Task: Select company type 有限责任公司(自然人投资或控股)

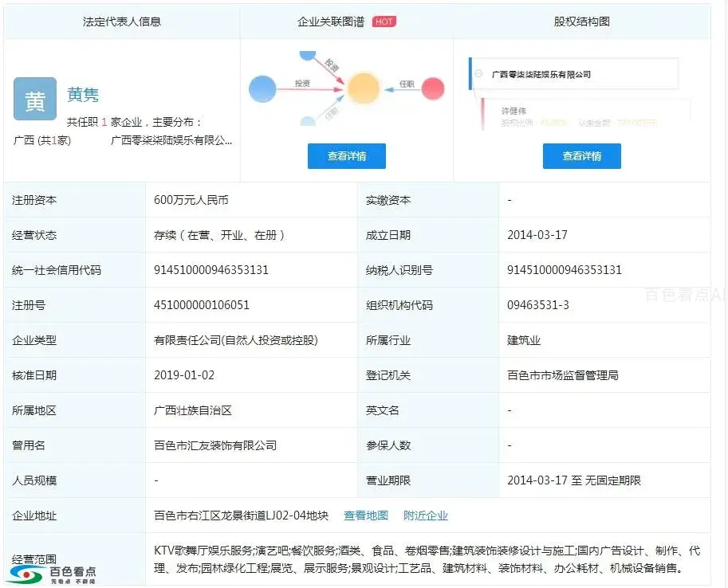Action: [236, 340]
